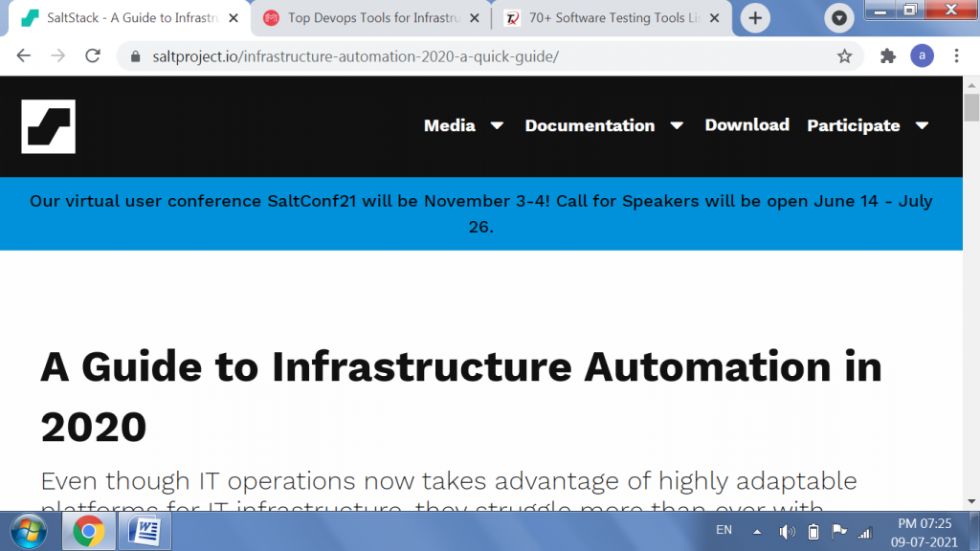
Task: Click the forward navigation arrow
Action: 58,56
